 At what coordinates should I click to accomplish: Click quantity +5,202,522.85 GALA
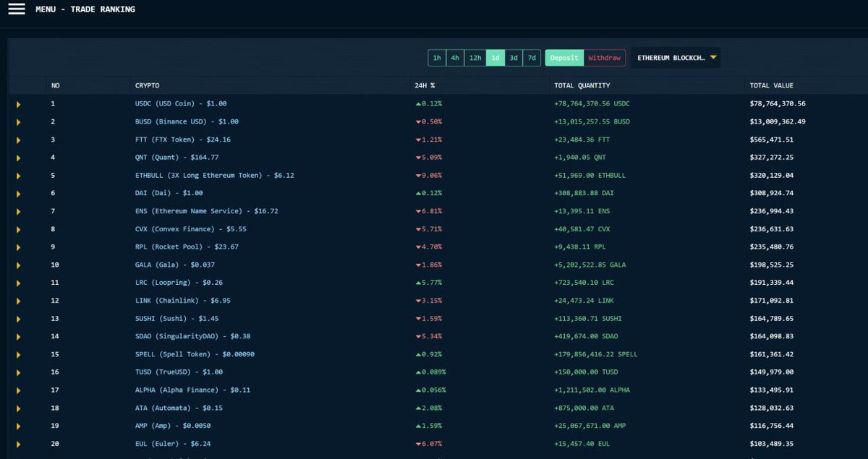coord(590,265)
